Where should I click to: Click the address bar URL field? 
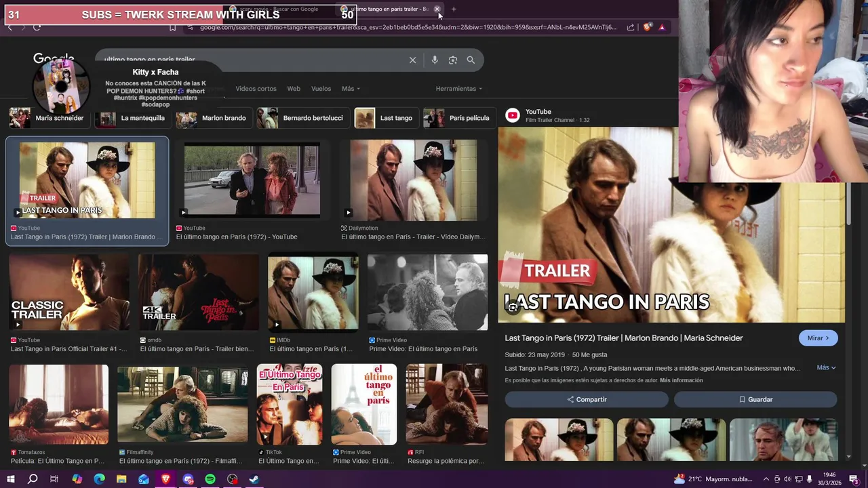(x=407, y=27)
